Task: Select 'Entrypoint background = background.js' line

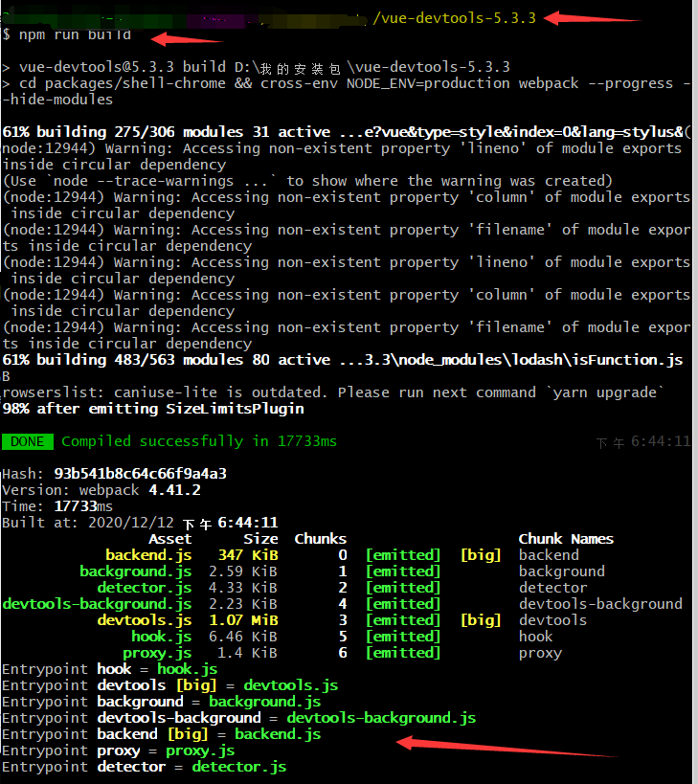Action: 162,702
